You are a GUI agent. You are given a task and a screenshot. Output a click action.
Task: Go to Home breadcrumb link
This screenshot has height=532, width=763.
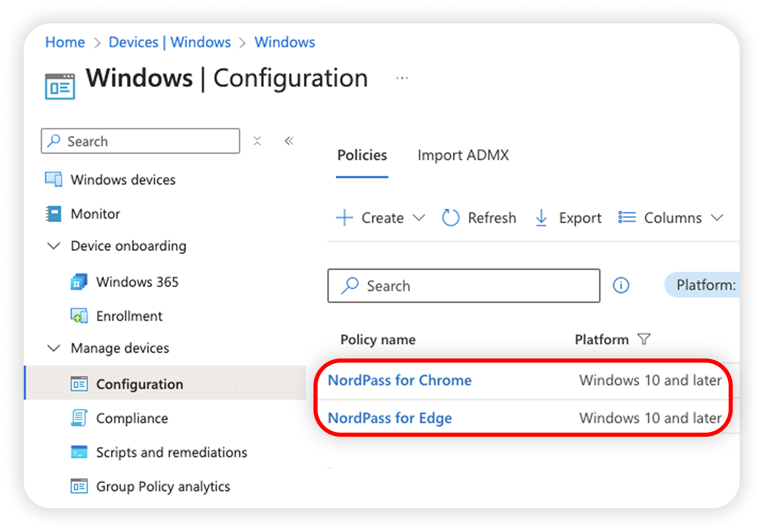(x=65, y=42)
